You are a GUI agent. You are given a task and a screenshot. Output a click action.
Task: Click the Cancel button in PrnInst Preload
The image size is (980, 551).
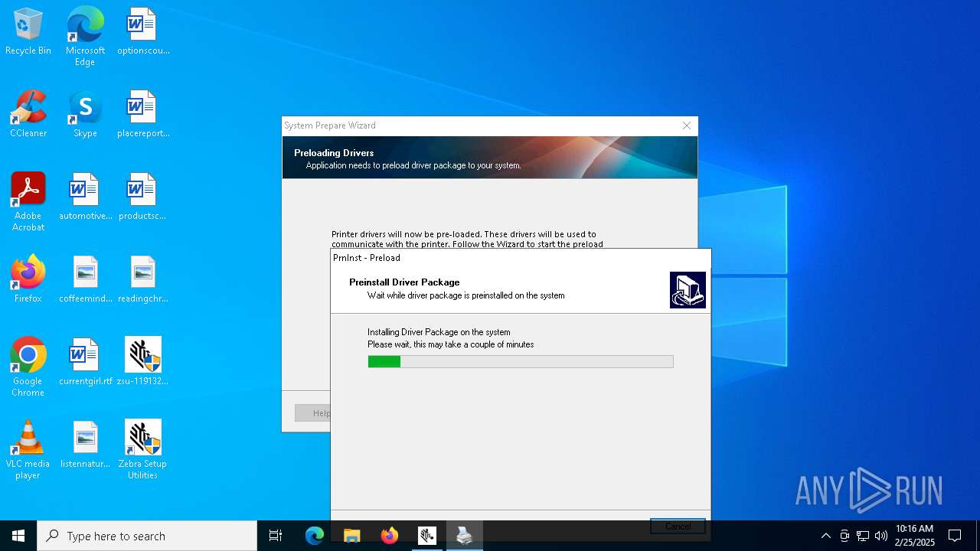click(x=678, y=526)
